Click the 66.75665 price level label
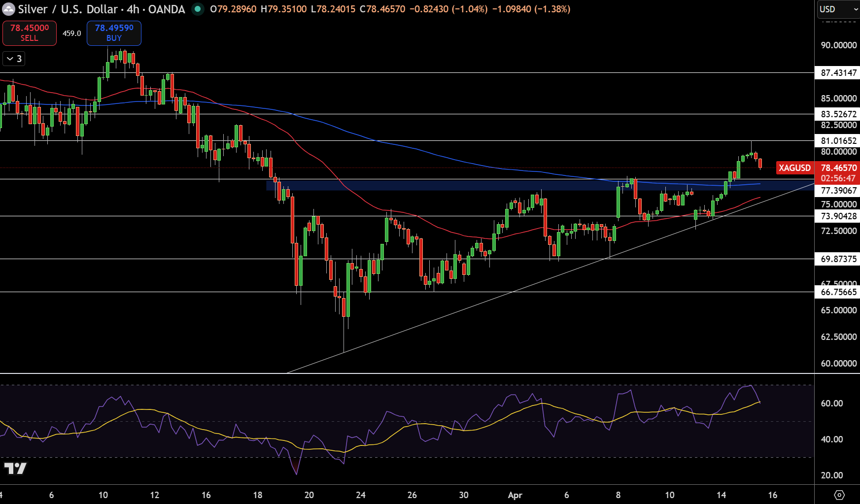Screen dimensions: 860x504 point(838,292)
